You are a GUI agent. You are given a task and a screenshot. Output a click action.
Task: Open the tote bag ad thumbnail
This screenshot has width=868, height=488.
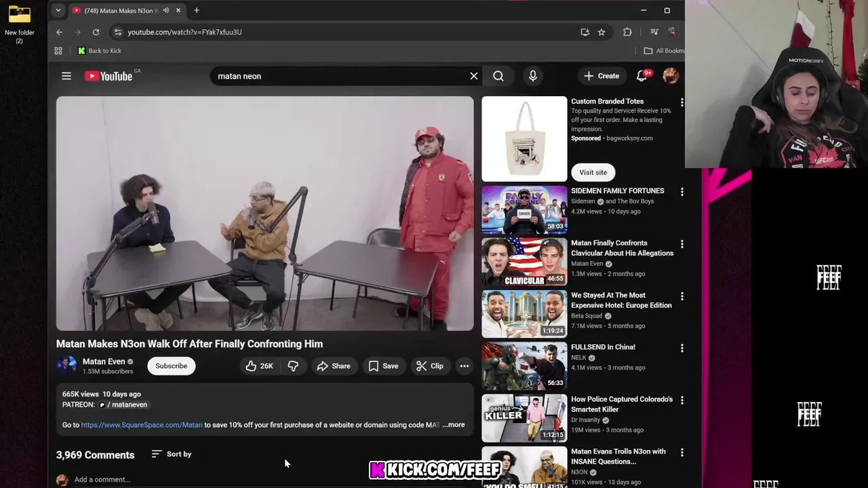click(x=524, y=139)
